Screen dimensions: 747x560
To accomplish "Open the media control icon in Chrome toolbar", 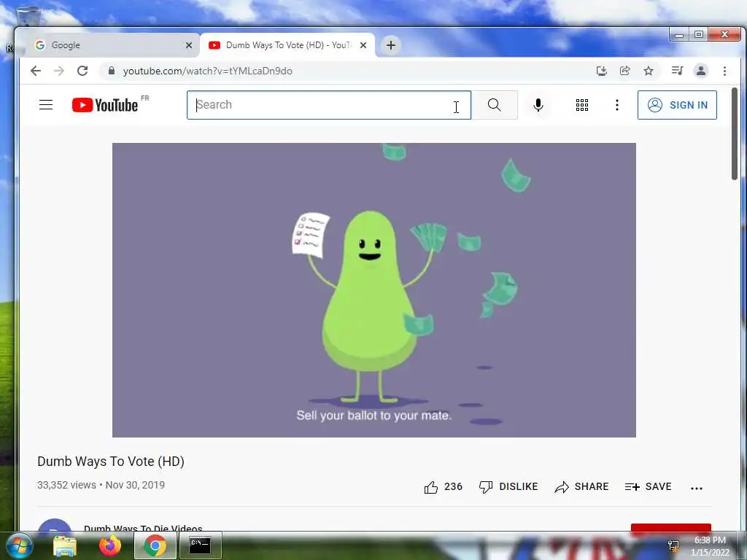I will 677,71.
